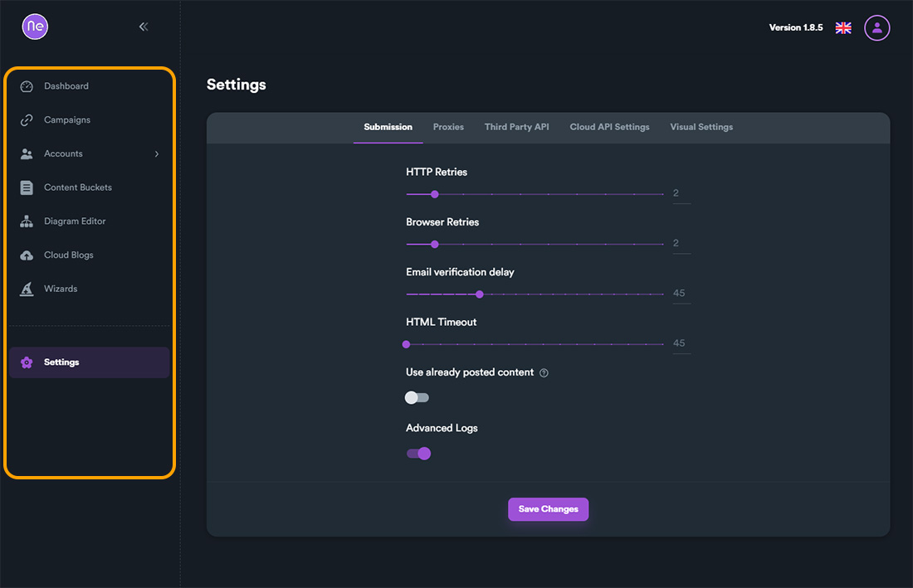Click the user profile avatar icon
The height and width of the screenshot is (588, 913).
[877, 28]
